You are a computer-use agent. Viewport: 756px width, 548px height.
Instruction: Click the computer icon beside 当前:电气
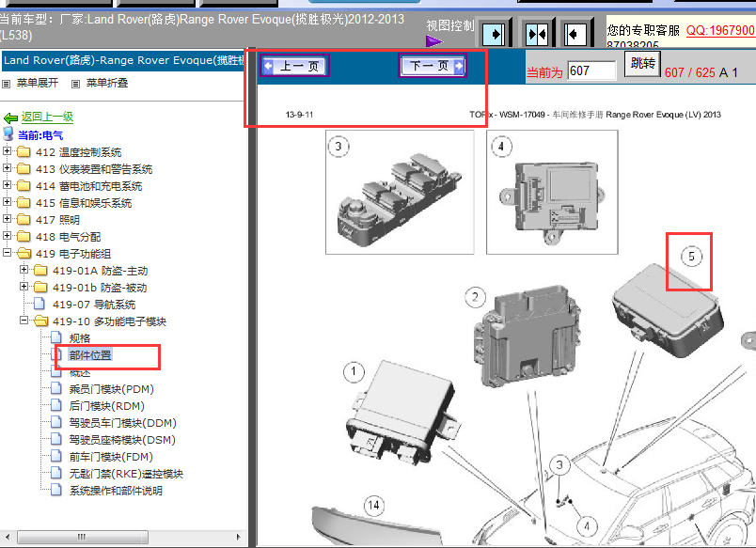(x=8, y=134)
